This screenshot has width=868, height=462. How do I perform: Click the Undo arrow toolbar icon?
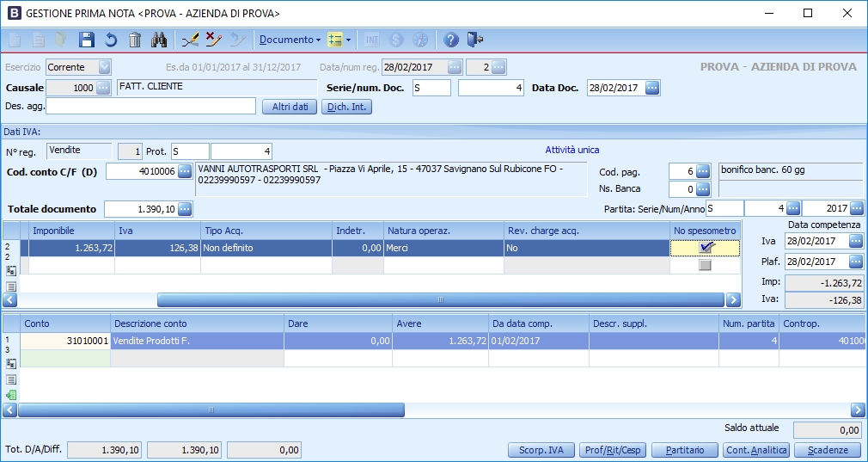(111, 40)
